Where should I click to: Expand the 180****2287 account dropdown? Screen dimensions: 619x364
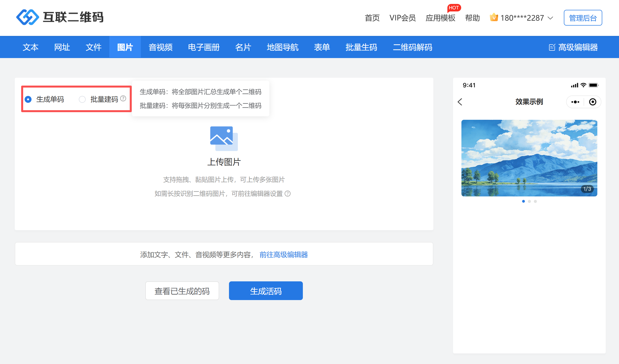coord(551,18)
